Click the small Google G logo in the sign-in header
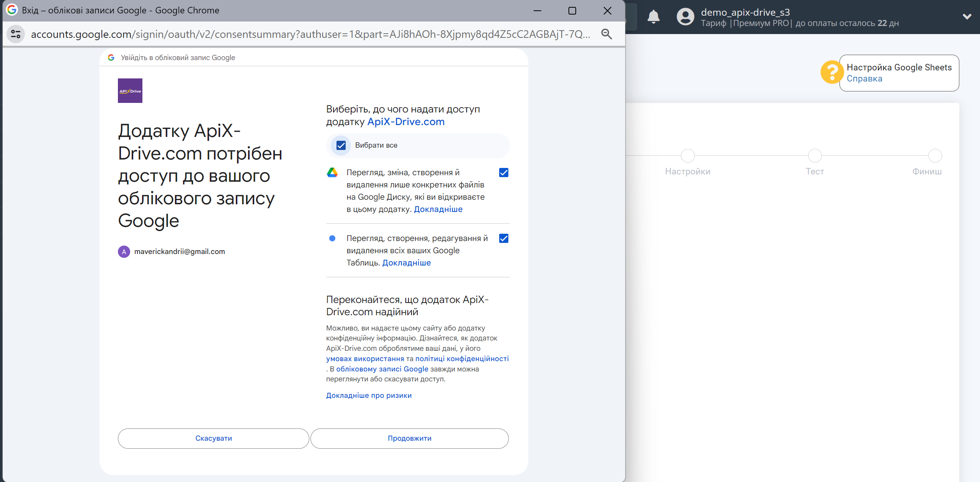The image size is (980, 482). [x=111, y=57]
